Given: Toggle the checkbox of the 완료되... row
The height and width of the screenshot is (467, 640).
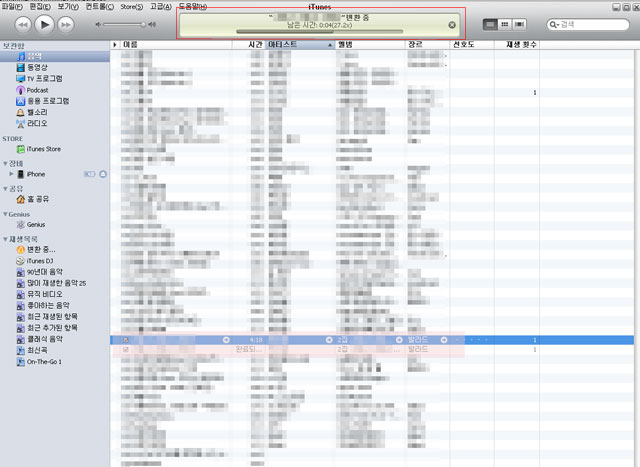Looking at the screenshot, I should point(126,349).
